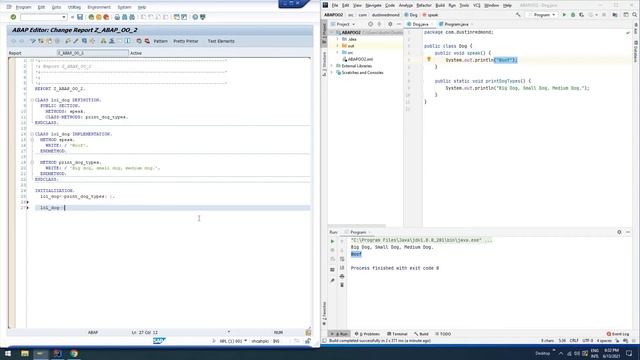Expand the .idea folder in project tree
This screenshot has width=640, height=360.
pyautogui.click(x=338, y=39)
